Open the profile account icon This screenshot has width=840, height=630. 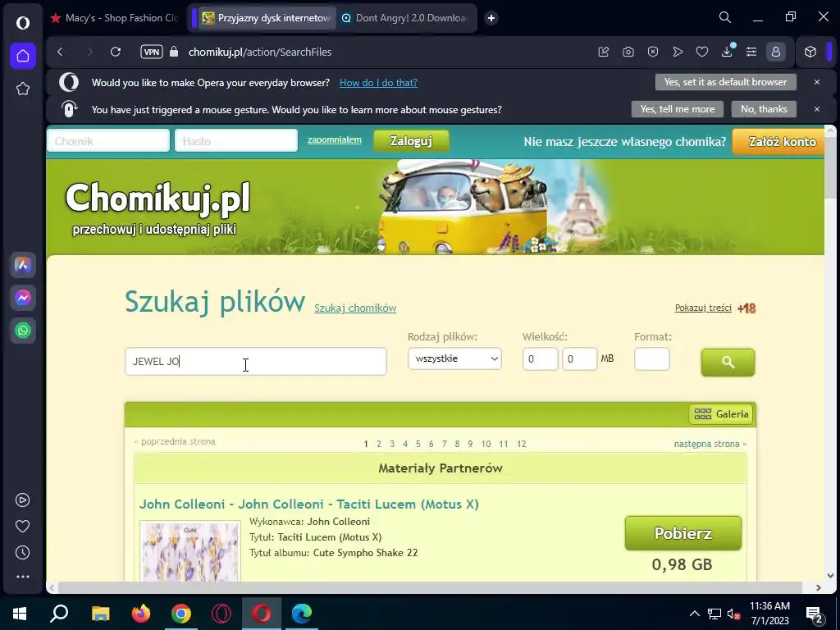coord(775,52)
